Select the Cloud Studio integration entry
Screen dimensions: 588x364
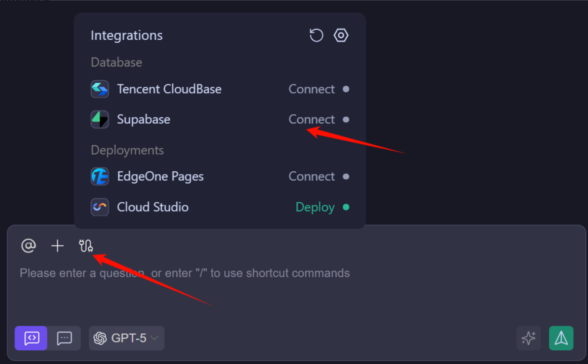(153, 207)
